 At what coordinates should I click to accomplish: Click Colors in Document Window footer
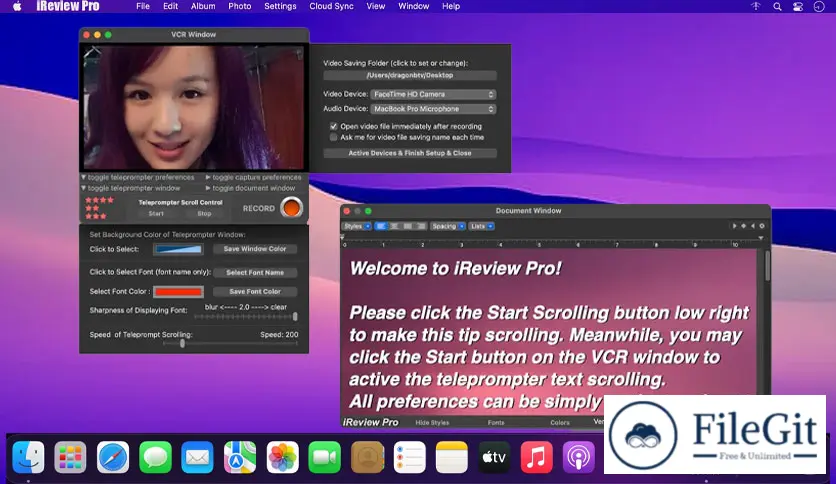point(560,422)
